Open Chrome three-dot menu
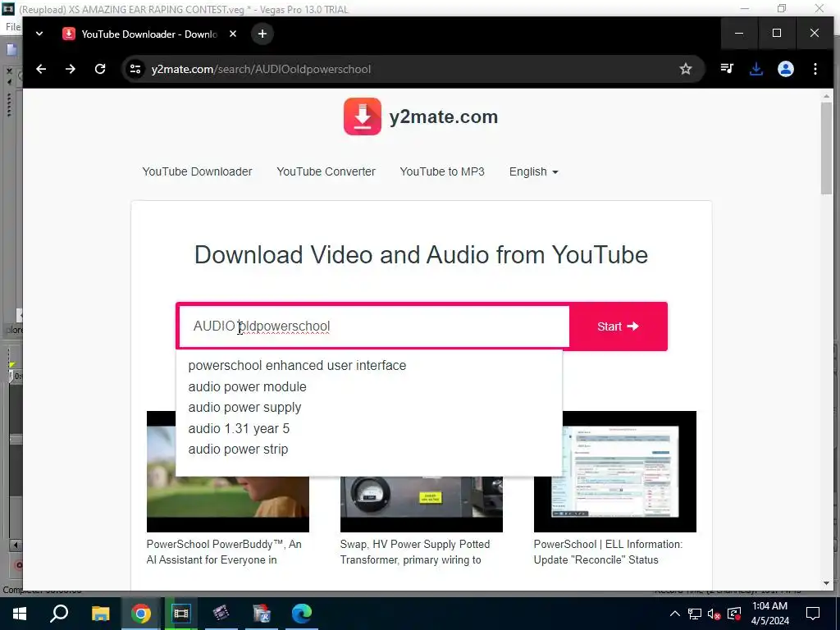840x630 pixels. [x=815, y=69]
